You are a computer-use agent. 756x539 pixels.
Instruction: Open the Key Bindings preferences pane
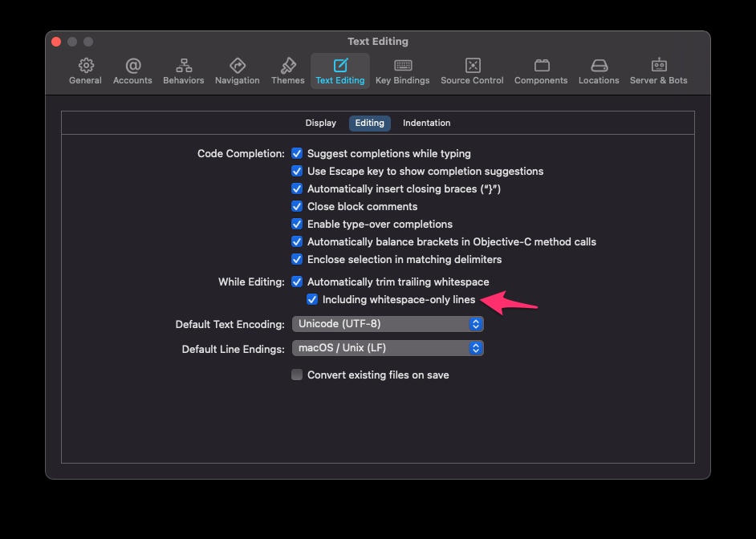[403, 71]
